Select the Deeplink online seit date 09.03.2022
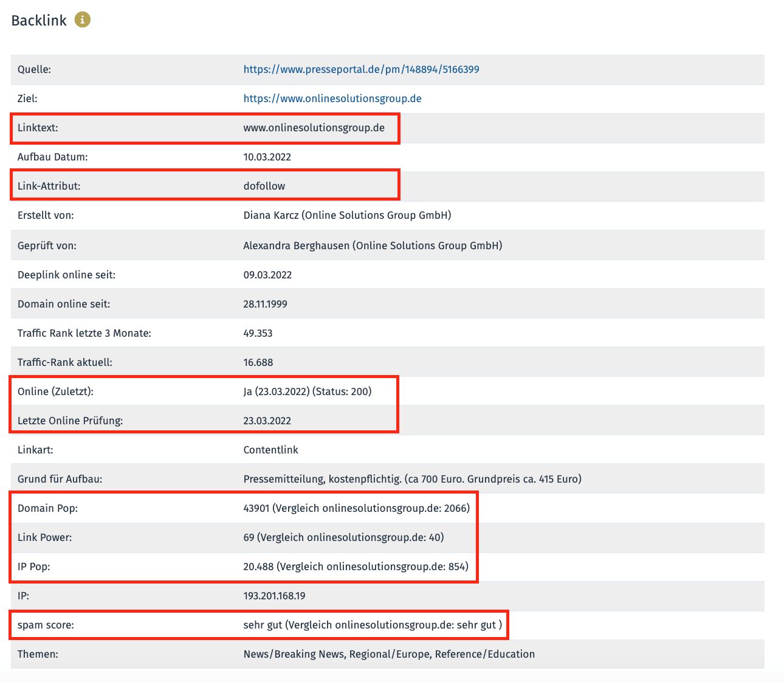The height and width of the screenshot is (682, 784). click(267, 275)
